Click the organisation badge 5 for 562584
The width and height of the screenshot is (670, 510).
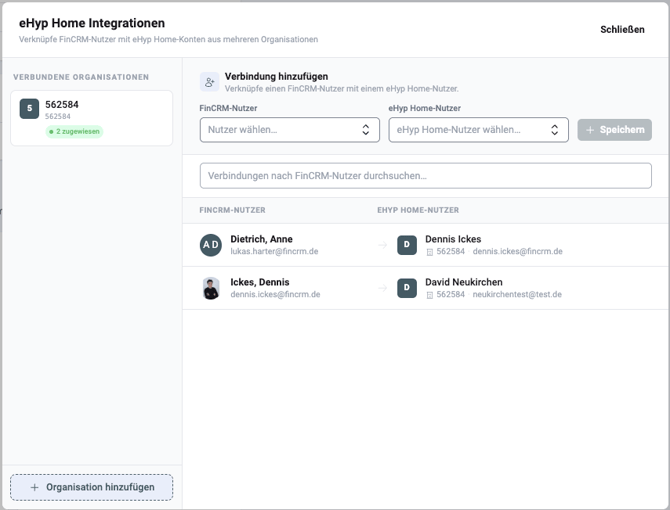click(x=29, y=108)
